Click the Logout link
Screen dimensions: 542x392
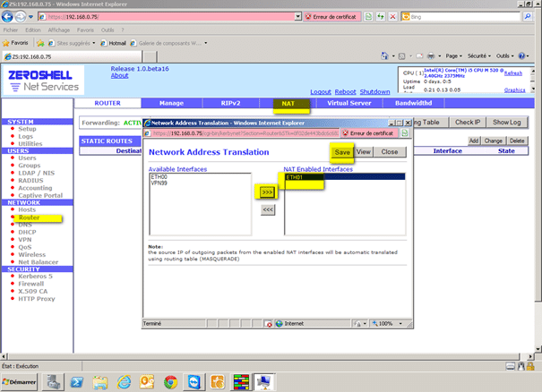321,92
